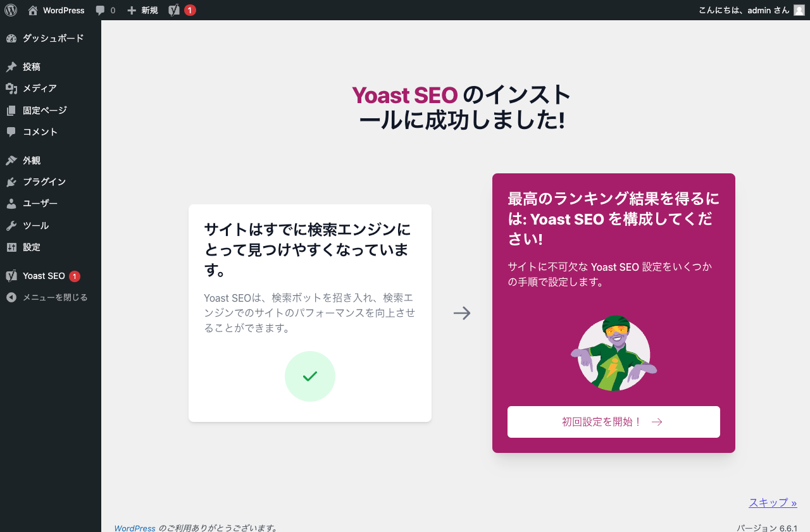Click the green checkmark circle
Screen dimensions: 810x532
(x=310, y=376)
